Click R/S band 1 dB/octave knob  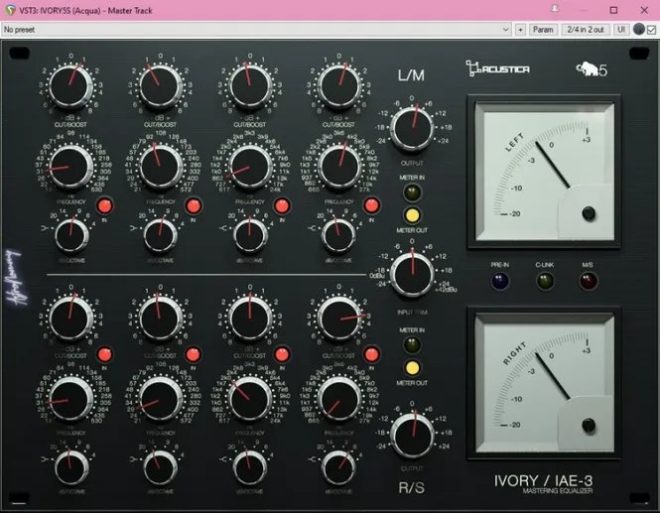pos(72,467)
